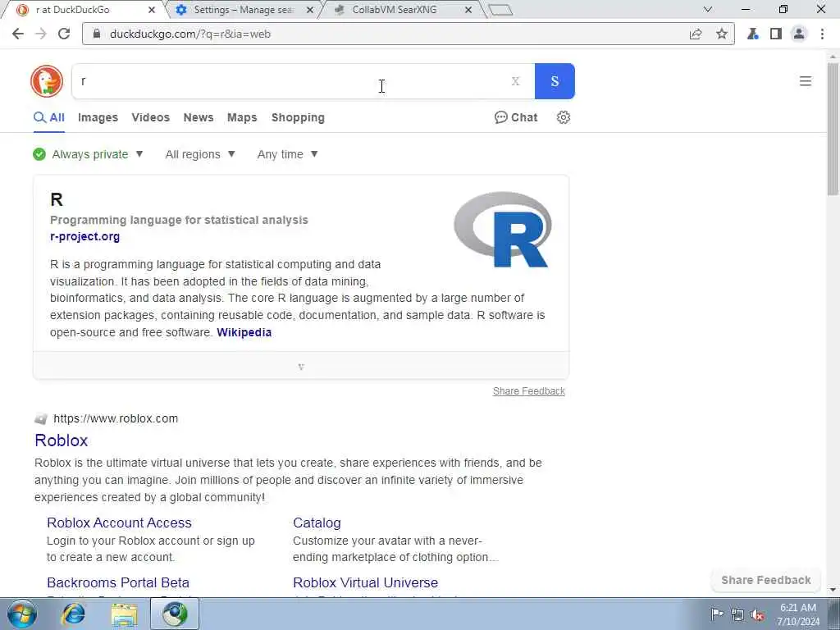Click the blue search submit button

pyautogui.click(x=555, y=81)
